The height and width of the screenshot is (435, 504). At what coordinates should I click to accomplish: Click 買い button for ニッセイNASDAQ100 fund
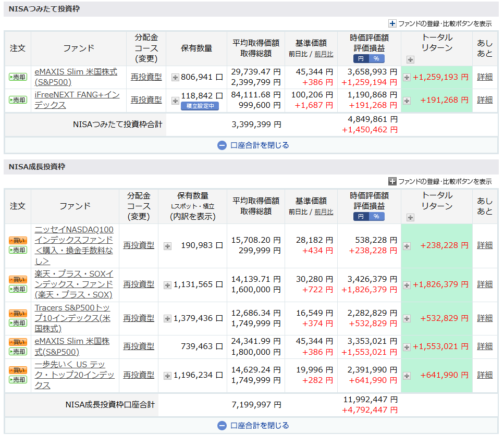pyautogui.click(x=18, y=240)
